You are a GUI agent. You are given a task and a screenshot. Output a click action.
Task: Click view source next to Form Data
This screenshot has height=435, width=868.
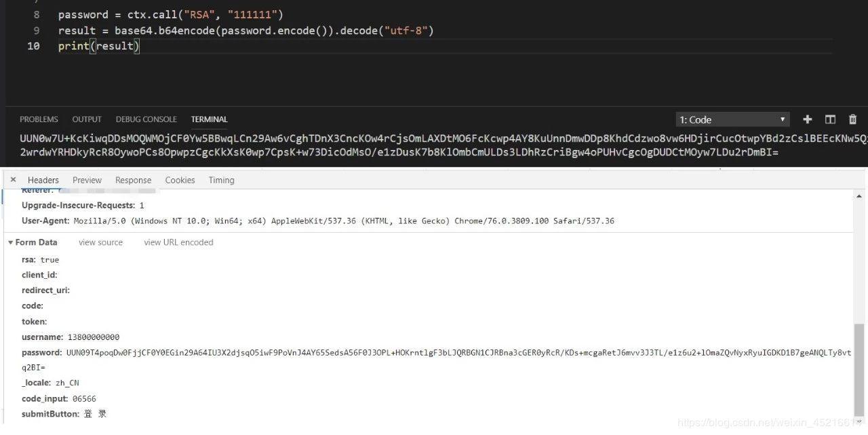point(100,242)
